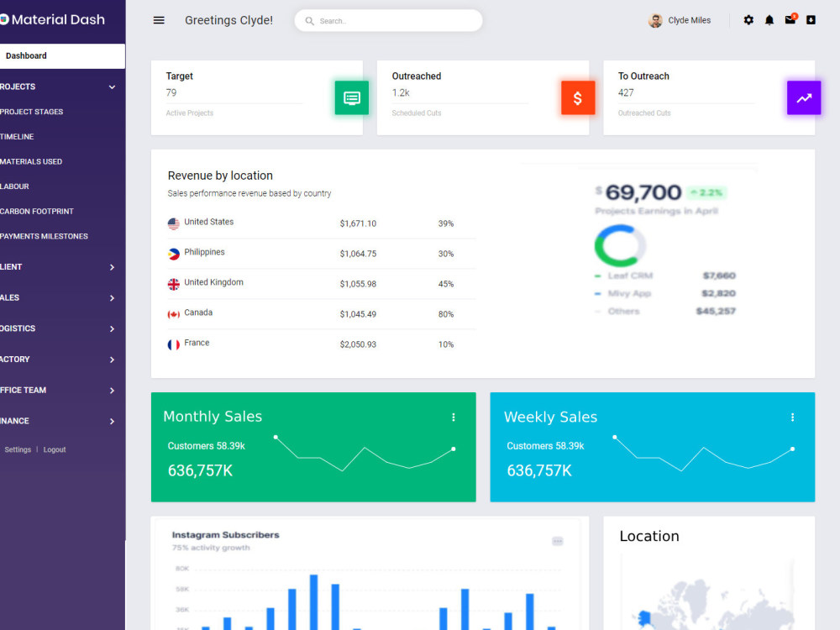This screenshot has width=840, height=630.
Task: Click the France flag icon
Action: click(174, 345)
